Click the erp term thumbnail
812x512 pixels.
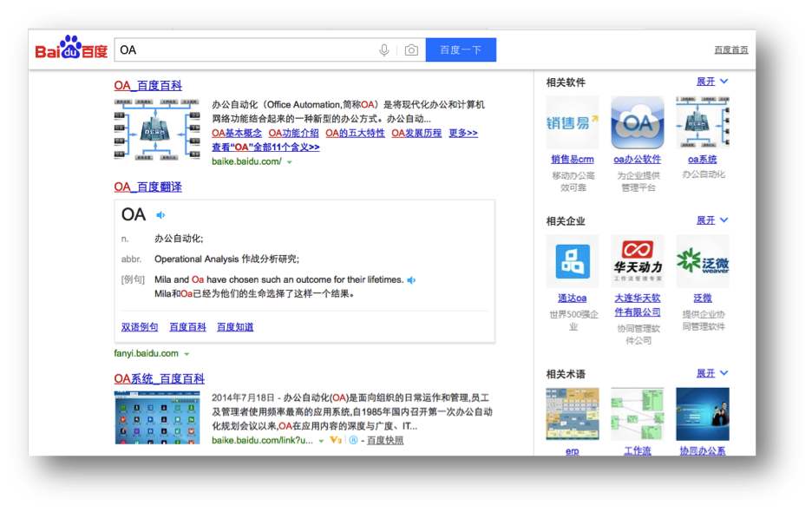[x=573, y=414]
